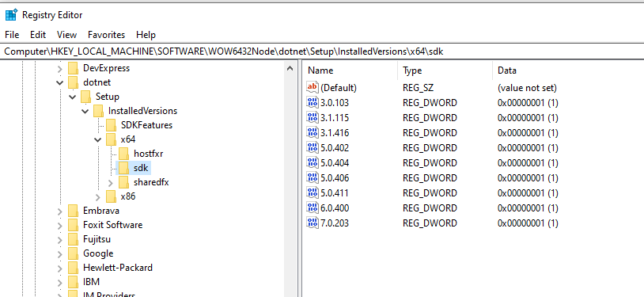Expand the Hewlett-Packard key
This screenshot has width=644, height=297.
(x=60, y=268)
